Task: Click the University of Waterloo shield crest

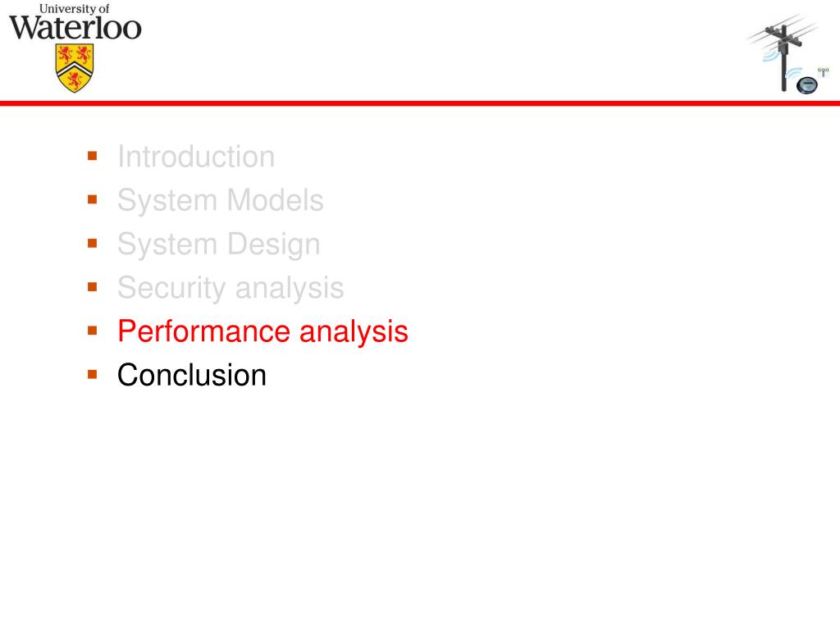Action: [x=75, y=69]
